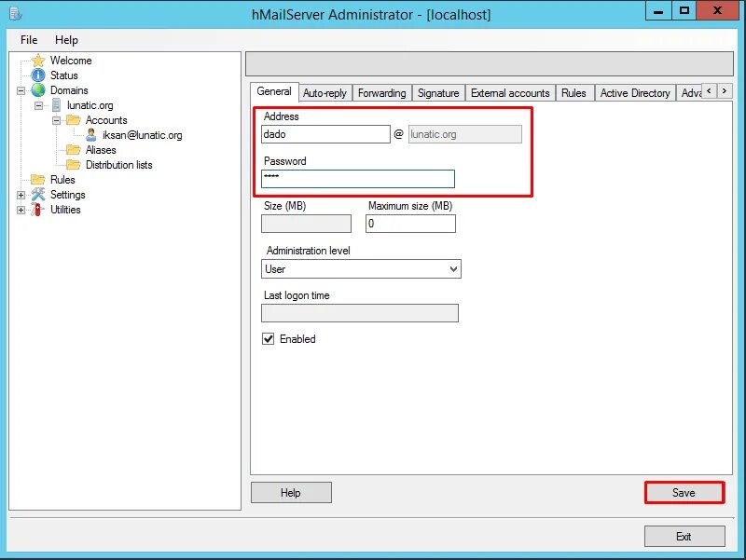Viewport: 746px width, 560px height.
Task: Close the hMailServer Administrator window
Action: (717, 10)
